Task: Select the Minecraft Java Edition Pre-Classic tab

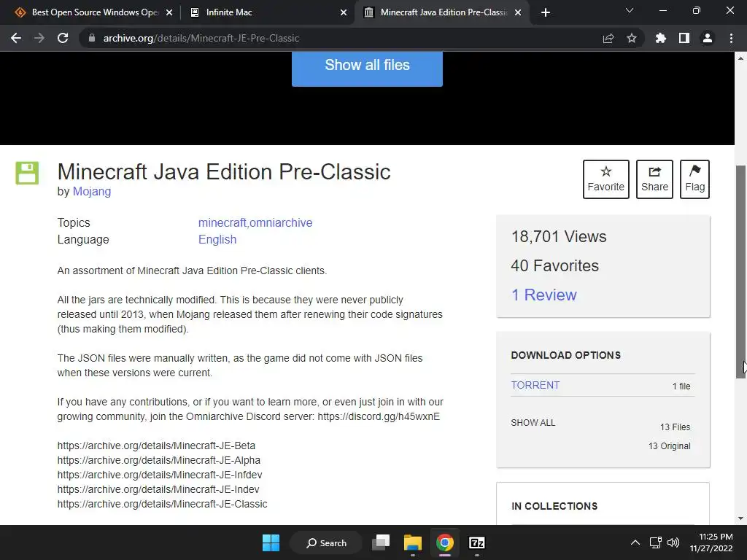Action: 441,12
